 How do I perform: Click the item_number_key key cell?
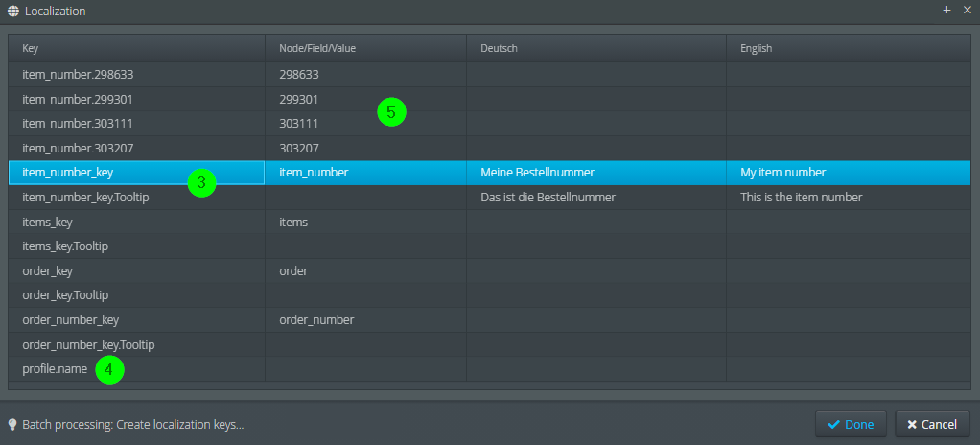136,173
